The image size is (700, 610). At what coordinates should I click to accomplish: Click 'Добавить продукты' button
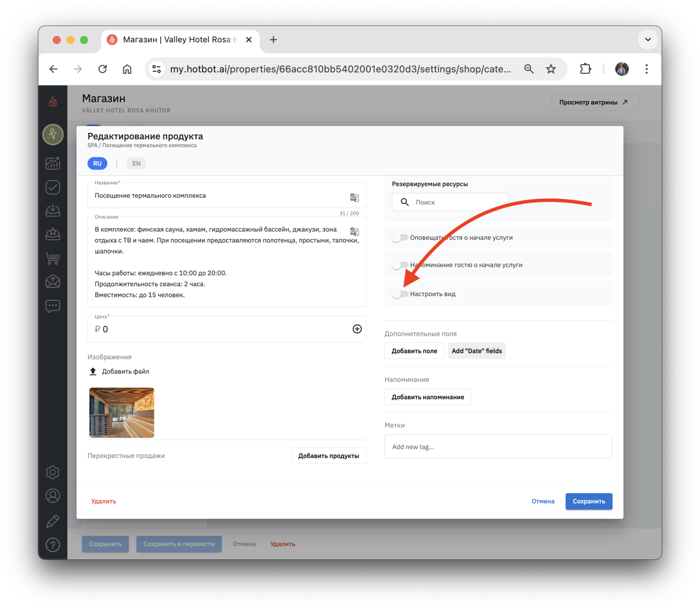pos(328,456)
